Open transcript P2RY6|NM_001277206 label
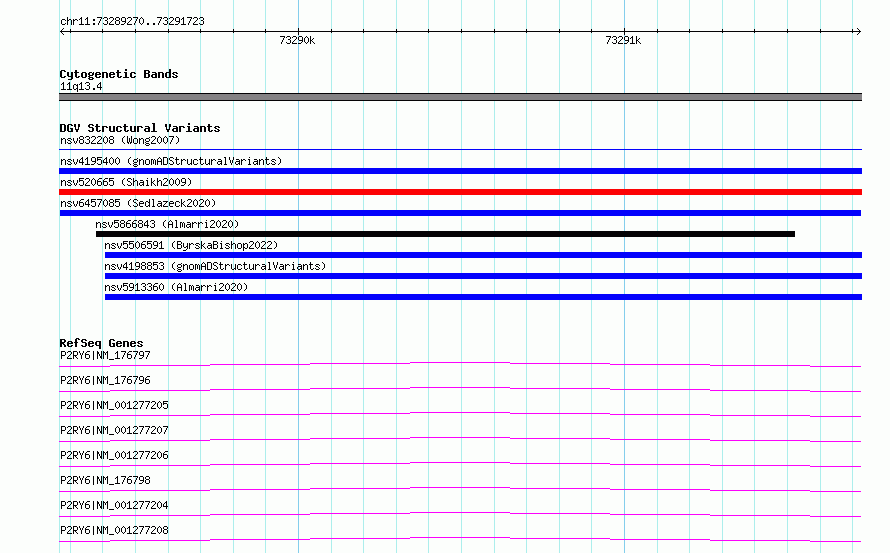Image resolution: width=890 pixels, height=553 pixels. tap(114, 455)
